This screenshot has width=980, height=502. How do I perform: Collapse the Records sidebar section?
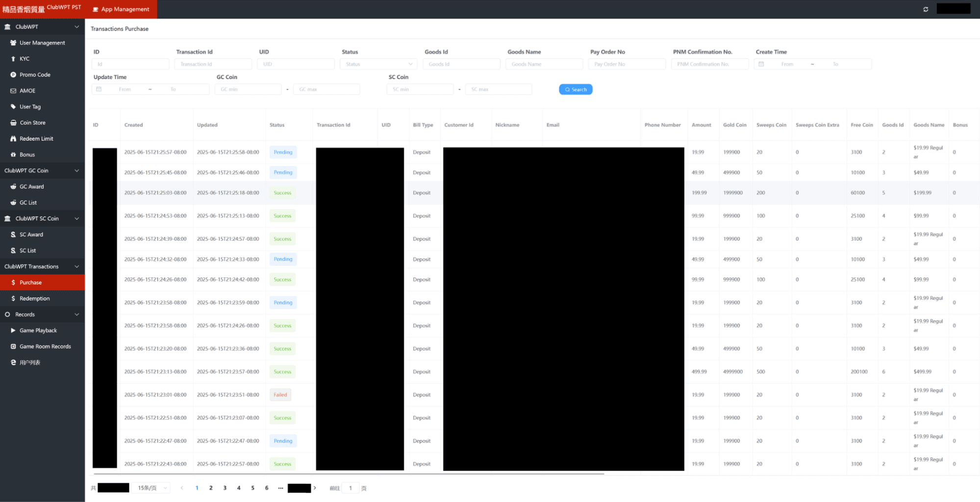tap(76, 315)
